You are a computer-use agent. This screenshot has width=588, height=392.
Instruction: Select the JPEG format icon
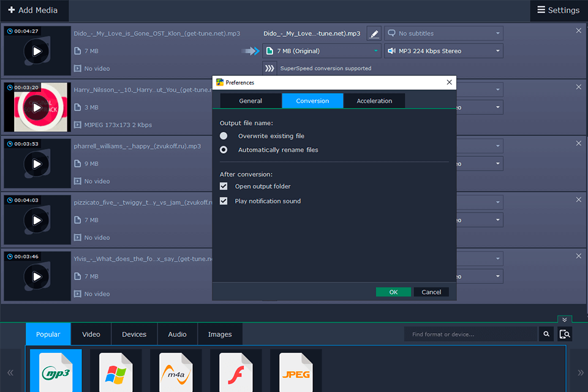pyautogui.click(x=296, y=371)
